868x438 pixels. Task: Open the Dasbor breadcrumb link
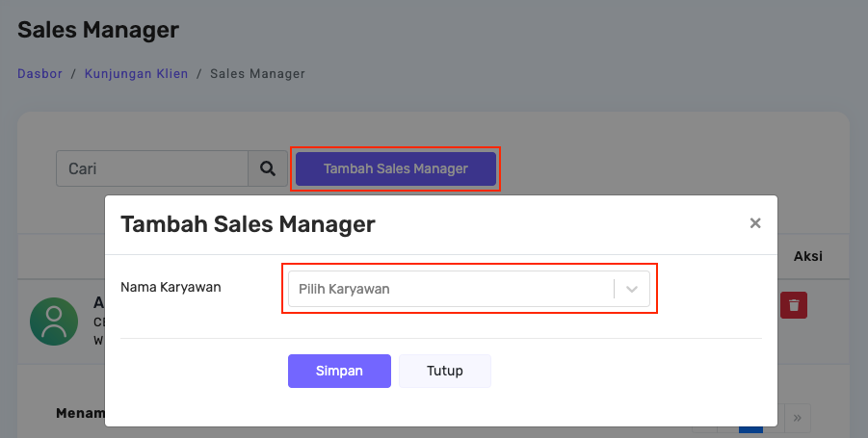(x=39, y=73)
